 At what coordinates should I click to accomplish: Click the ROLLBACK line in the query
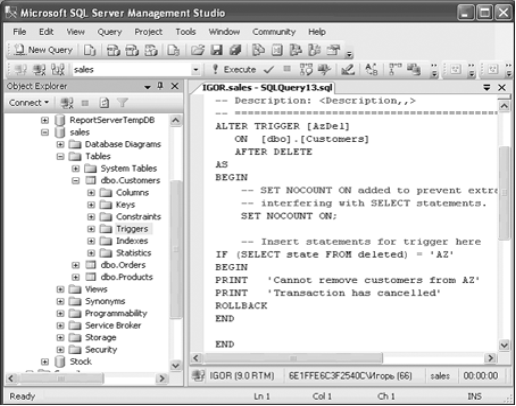[241, 306]
